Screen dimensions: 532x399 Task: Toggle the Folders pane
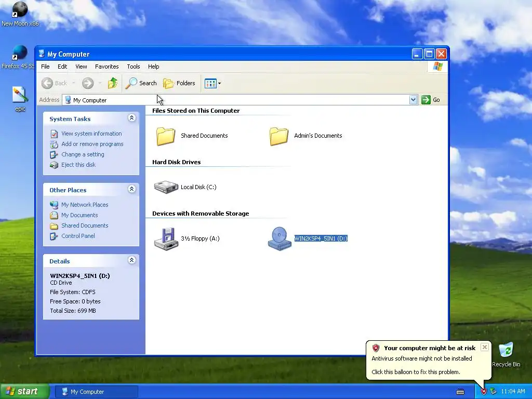[179, 83]
